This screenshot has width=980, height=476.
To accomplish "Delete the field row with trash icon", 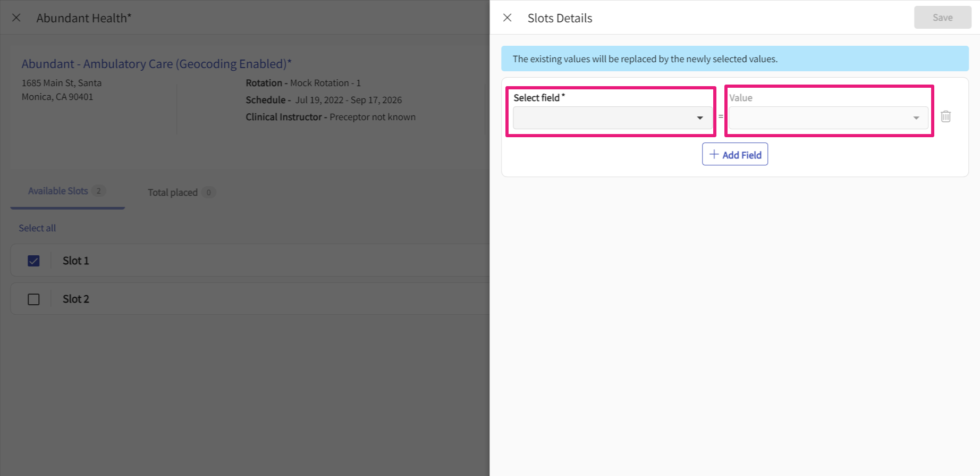I will pyautogui.click(x=945, y=116).
